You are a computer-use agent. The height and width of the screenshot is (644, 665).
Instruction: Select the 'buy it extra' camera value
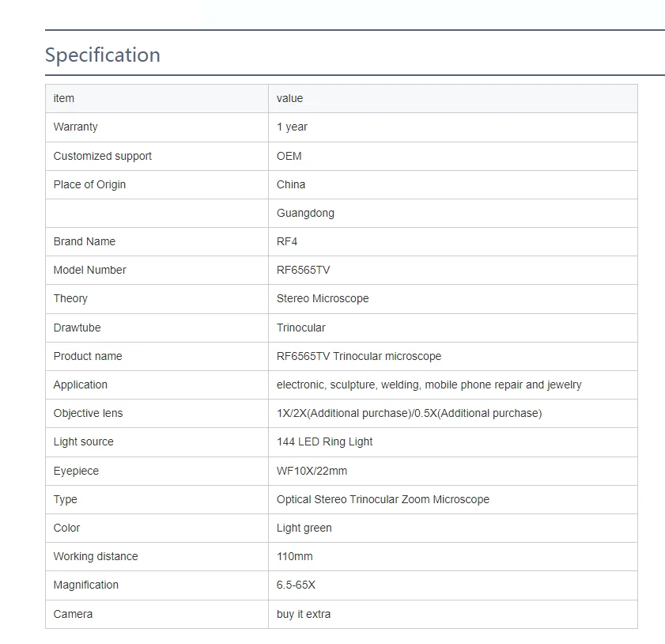click(x=303, y=614)
